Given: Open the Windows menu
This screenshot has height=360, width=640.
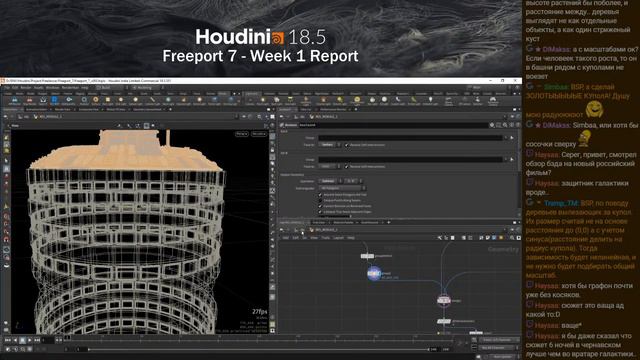Looking at the screenshot, I should coord(52,88).
